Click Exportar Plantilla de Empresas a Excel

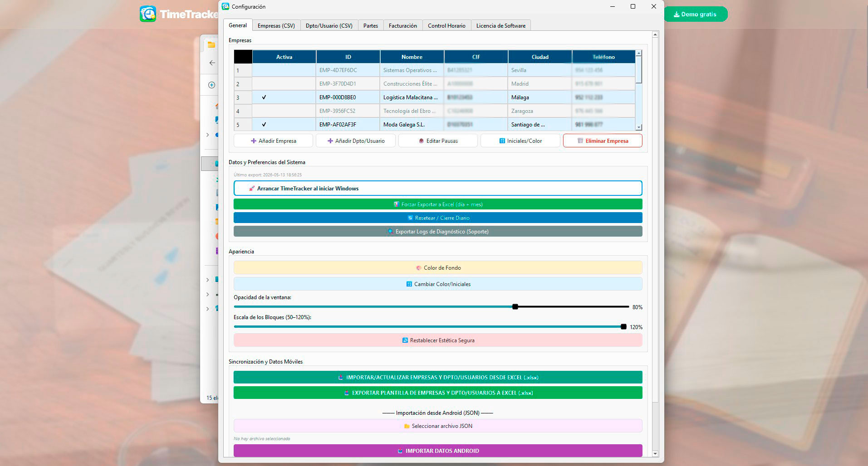438,393
